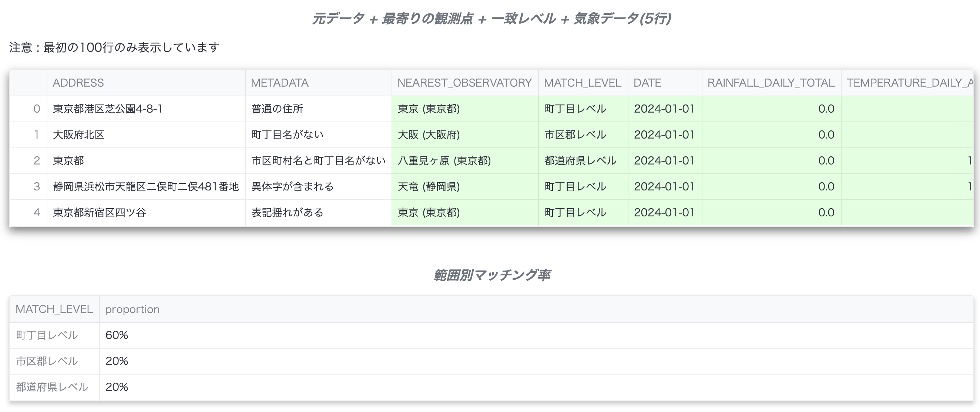Click metadata cell 異体字が含まれる
980x412 pixels.
click(x=318, y=187)
